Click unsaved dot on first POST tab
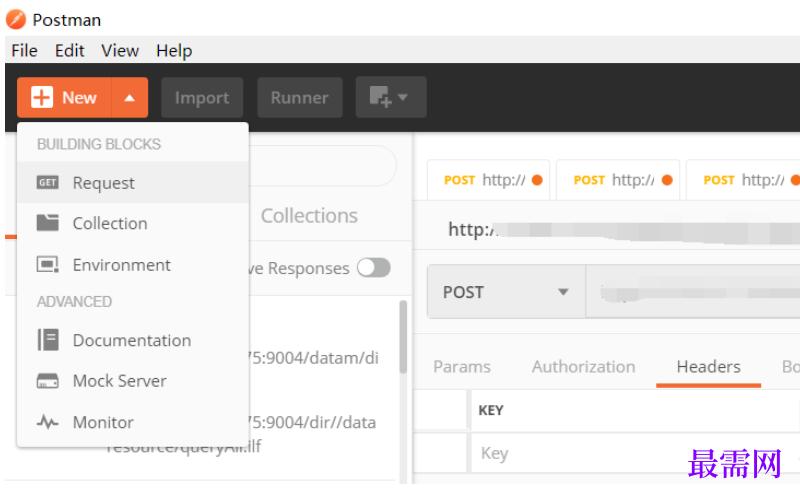800x495 pixels. [x=537, y=180]
